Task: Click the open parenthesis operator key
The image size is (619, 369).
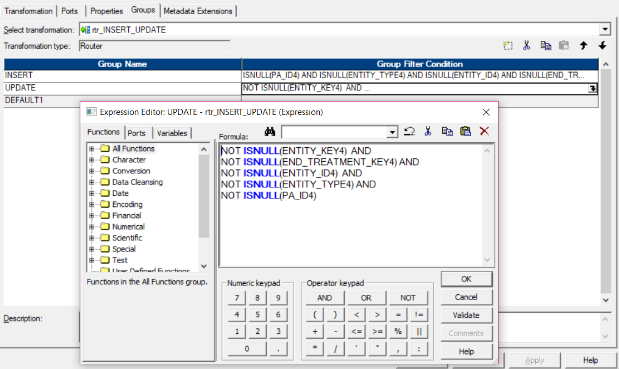Action: pos(315,315)
